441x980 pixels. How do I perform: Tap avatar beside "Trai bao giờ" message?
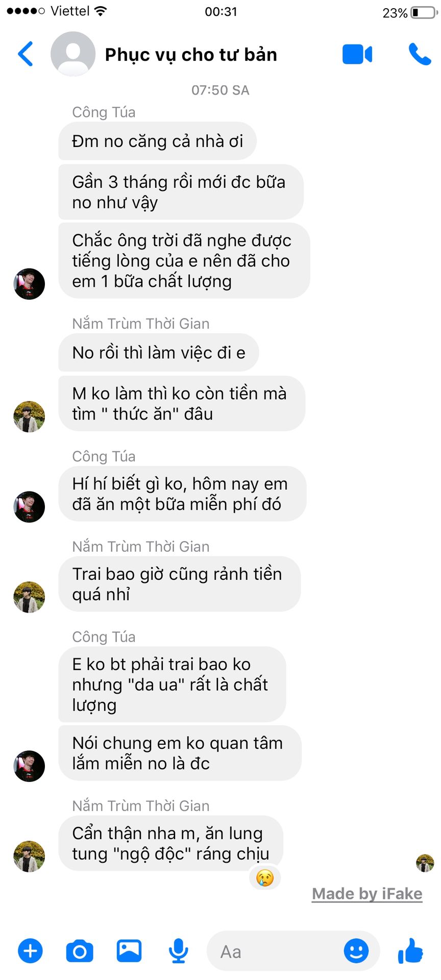[x=29, y=597]
